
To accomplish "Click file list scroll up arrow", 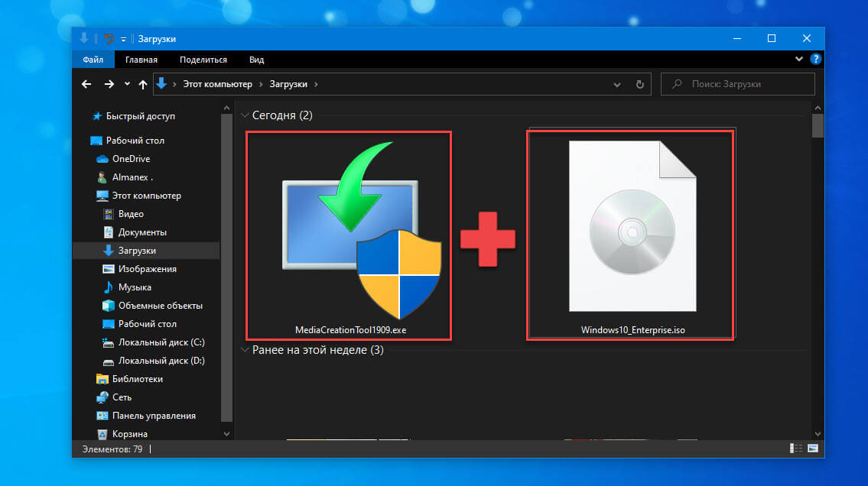I will pyautogui.click(x=818, y=108).
